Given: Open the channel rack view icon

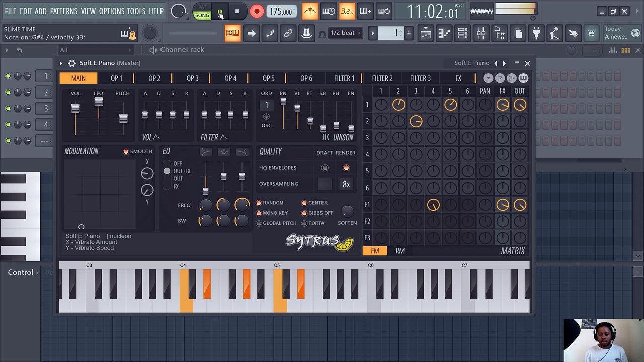Looking at the screenshot, I should point(462,33).
